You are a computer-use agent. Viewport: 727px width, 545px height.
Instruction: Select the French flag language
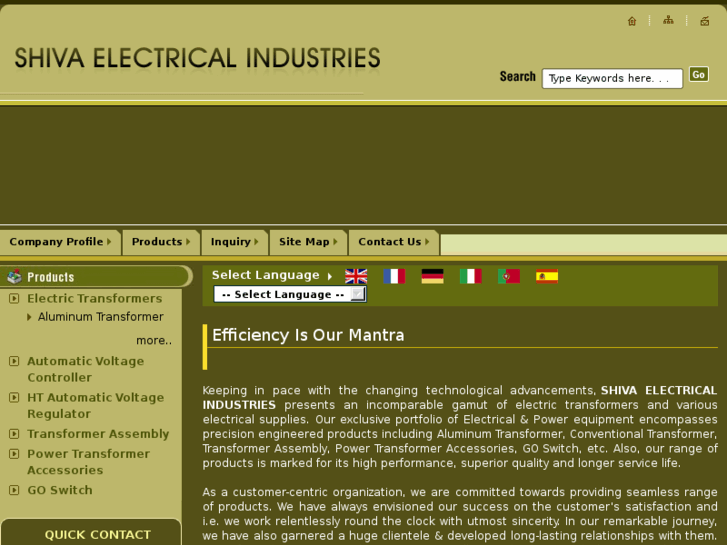click(395, 276)
